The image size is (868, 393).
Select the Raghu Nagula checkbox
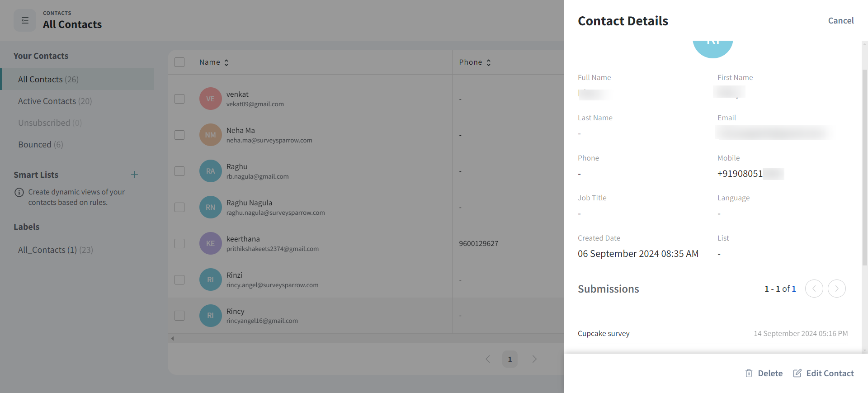(x=179, y=207)
